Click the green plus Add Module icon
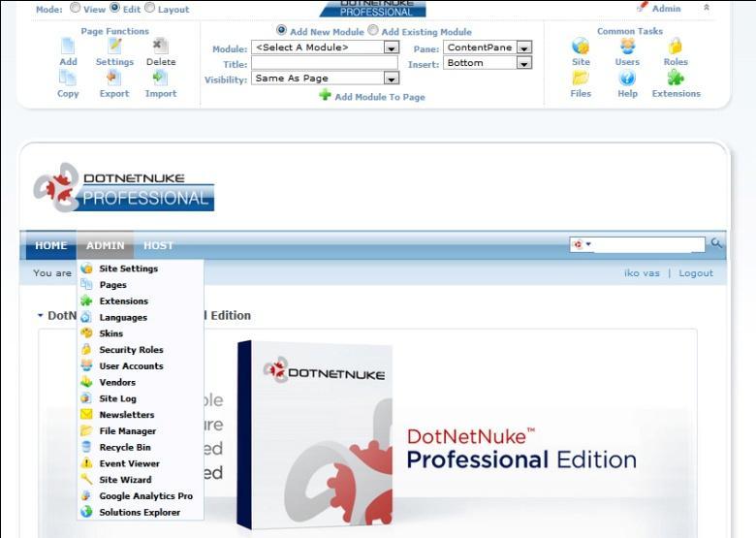 [x=325, y=95]
